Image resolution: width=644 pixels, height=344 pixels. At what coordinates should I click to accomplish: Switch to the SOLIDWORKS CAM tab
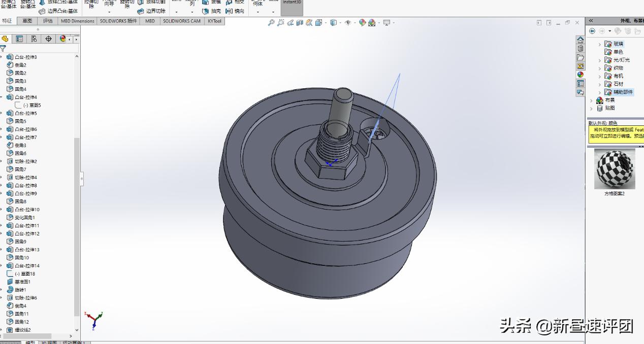[x=181, y=21]
